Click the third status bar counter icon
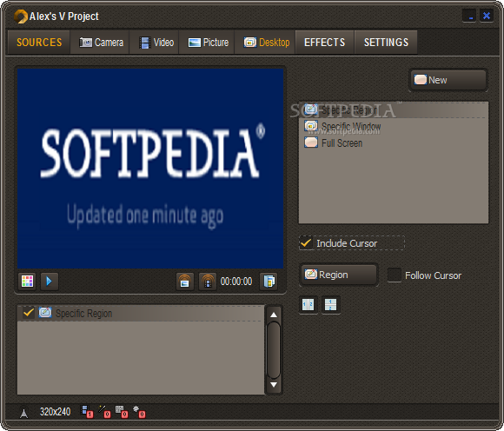The height and width of the screenshot is (431, 504). coord(122,412)
